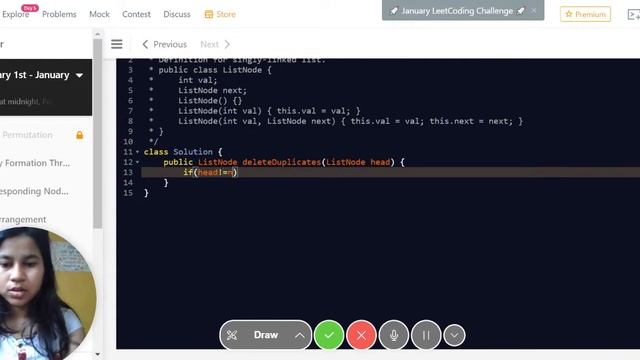Viewport: 640px width, 360px height.
Task: Click the deleteDuplicates method name in code
Action: (x=282, y=162)
